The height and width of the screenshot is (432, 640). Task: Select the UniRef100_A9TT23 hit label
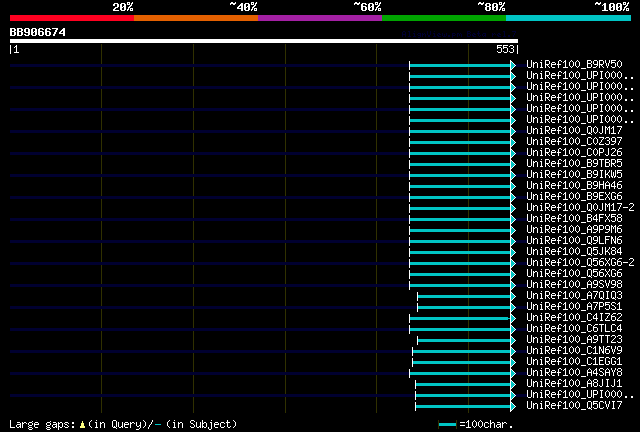pos(574,339)
